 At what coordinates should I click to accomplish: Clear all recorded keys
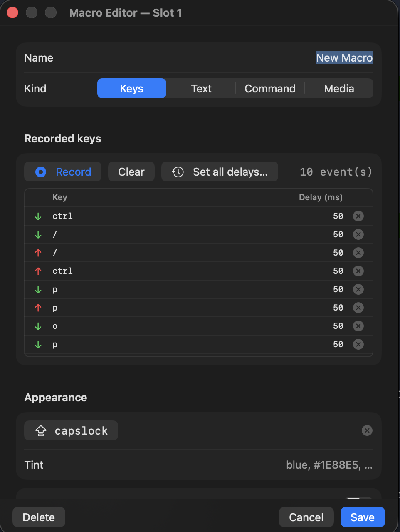click(x=131, y=172)
